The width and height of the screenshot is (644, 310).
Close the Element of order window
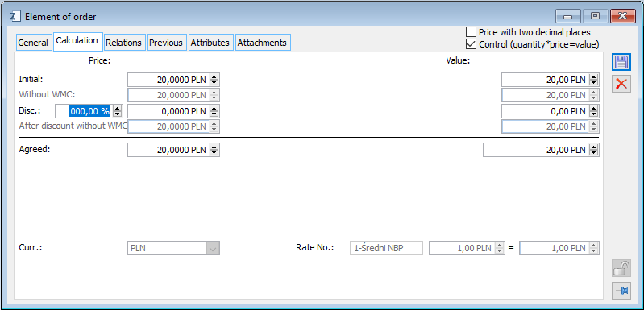(623, 16)
